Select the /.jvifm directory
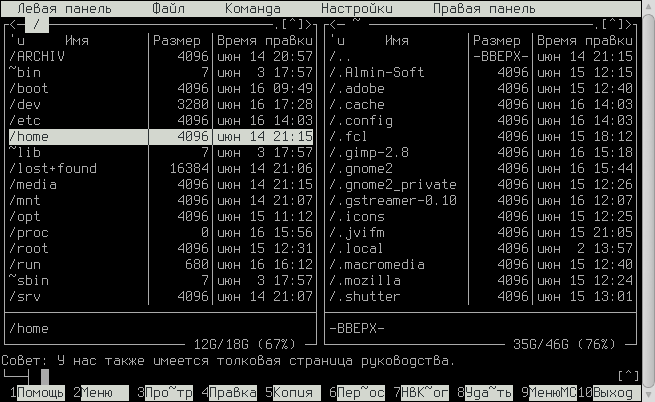Screen dimensions: 655x402 point(481,233)
